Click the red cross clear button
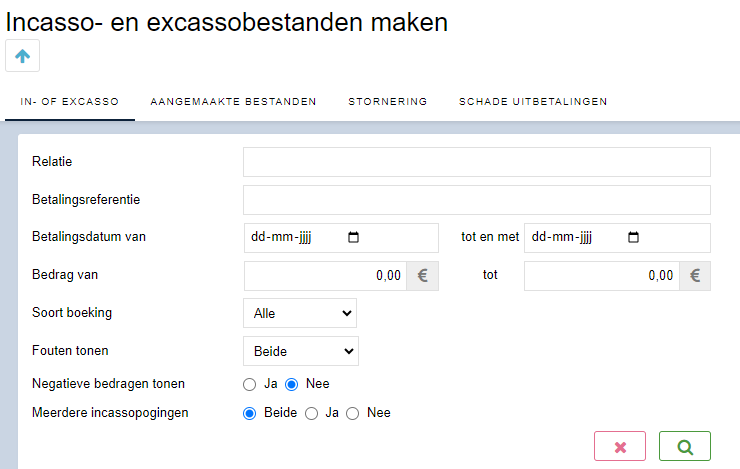The image size is (740, 469). tap(620, 446)
